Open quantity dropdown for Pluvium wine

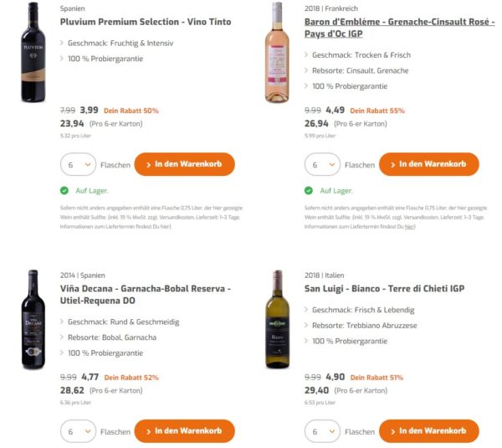[78, 165]
